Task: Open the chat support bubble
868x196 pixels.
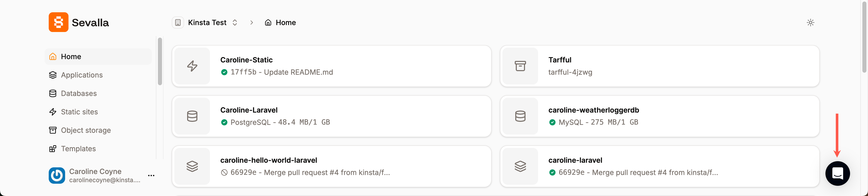Action: tap(838, 173)
